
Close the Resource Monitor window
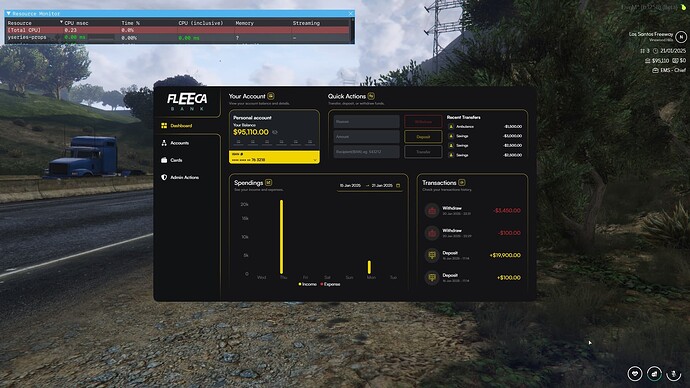350,14
